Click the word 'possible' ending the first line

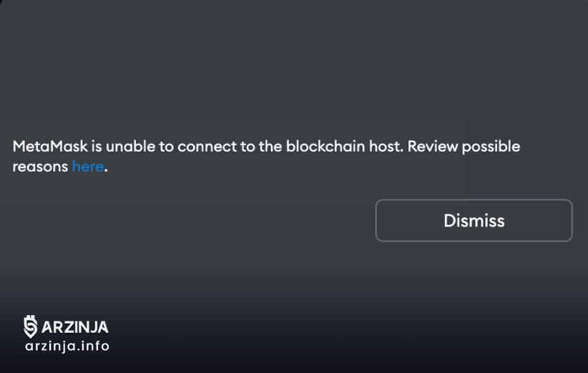(x=491, y=146)
